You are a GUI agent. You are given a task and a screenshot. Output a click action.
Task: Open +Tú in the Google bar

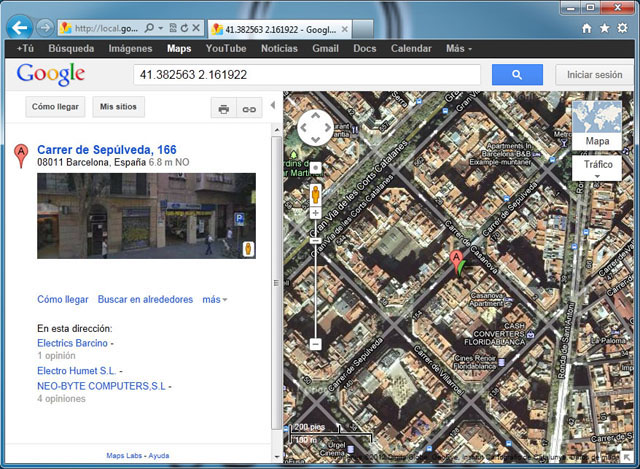pos(25,49)
